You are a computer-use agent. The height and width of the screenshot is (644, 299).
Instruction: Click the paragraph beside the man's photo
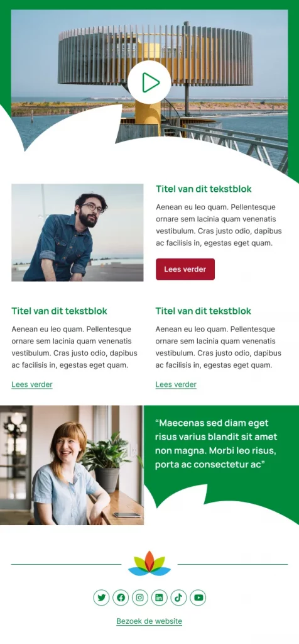(219, 225)
